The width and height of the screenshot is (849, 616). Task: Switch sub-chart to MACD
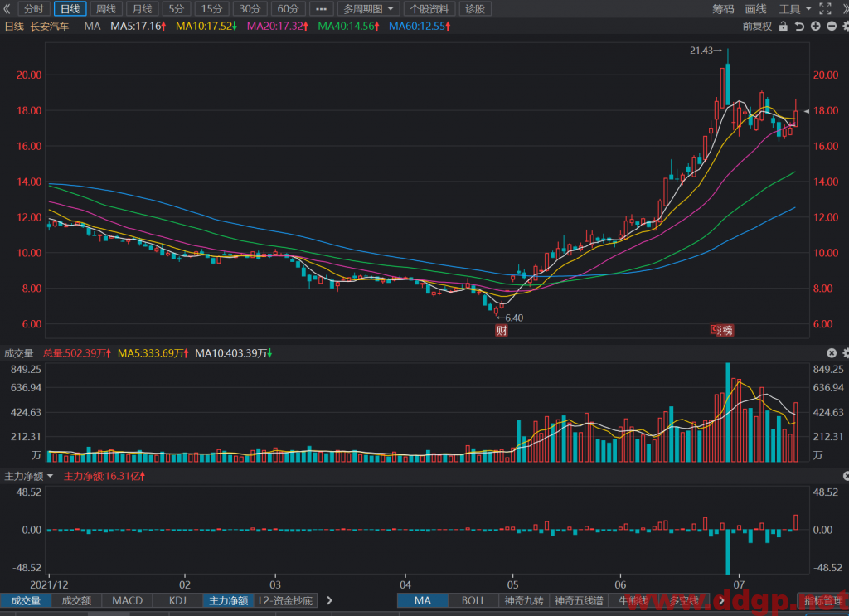click(127, 600)
